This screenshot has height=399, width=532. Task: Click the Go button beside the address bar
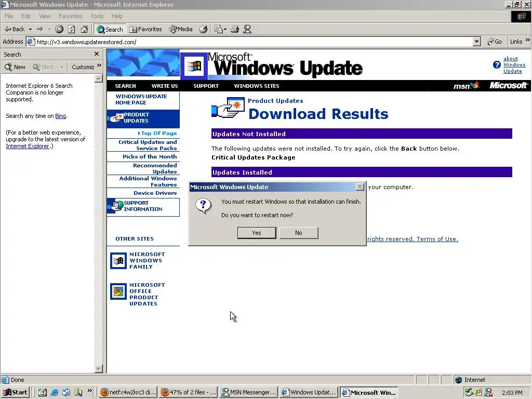pos(495,42)
